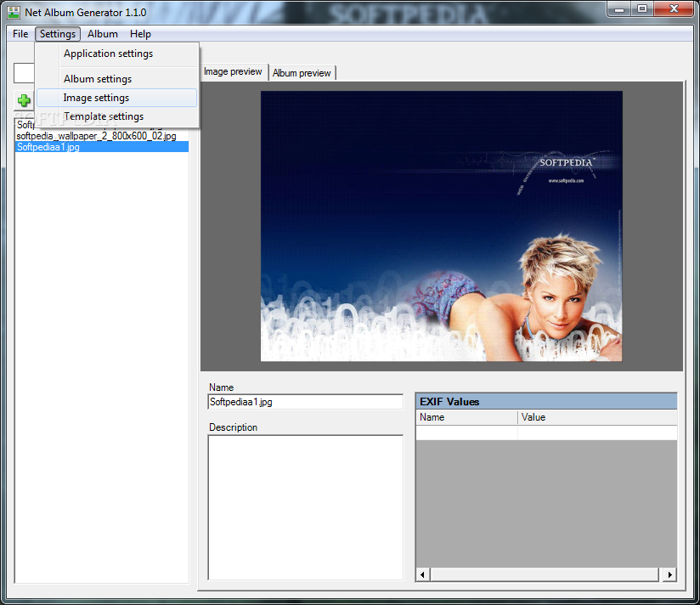Click the previewed Softpedia wallpaper image
The width and height of the screenshot is (700, 605).
(441, 226)
